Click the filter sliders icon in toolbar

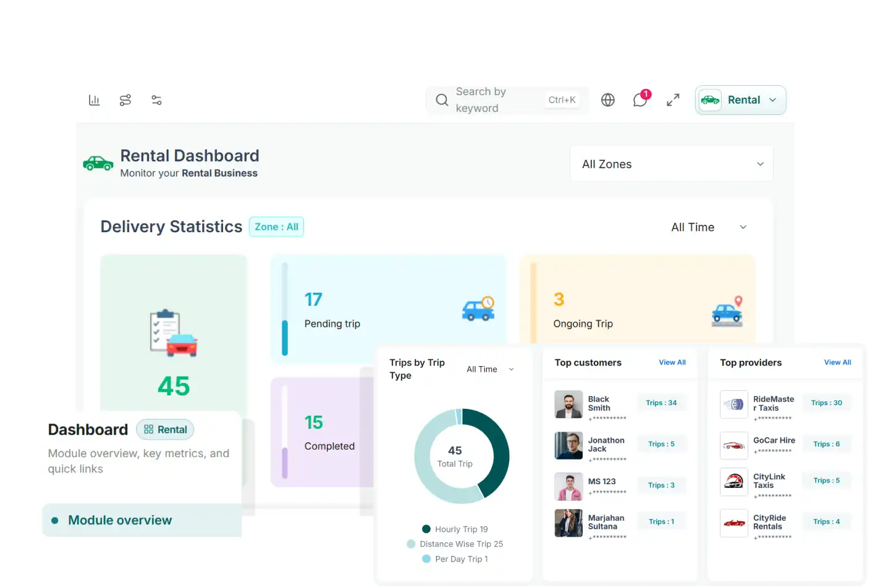coord(156,100)
